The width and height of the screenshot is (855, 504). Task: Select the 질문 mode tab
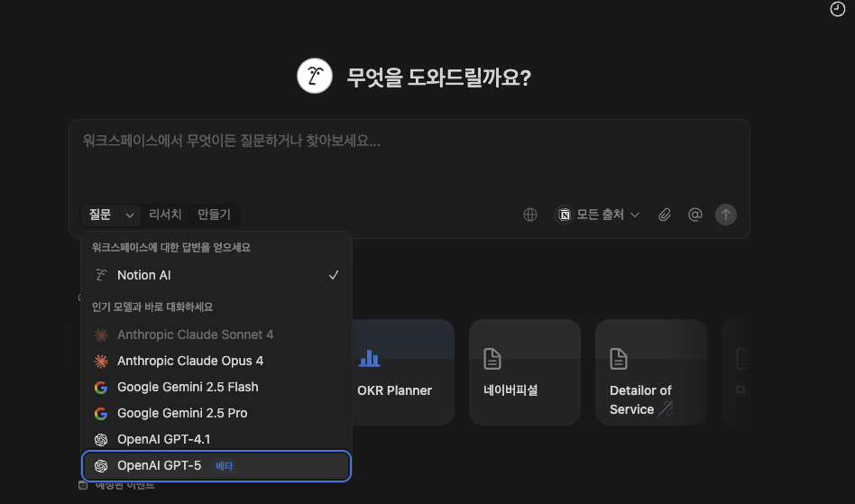(x=100, y=215)
